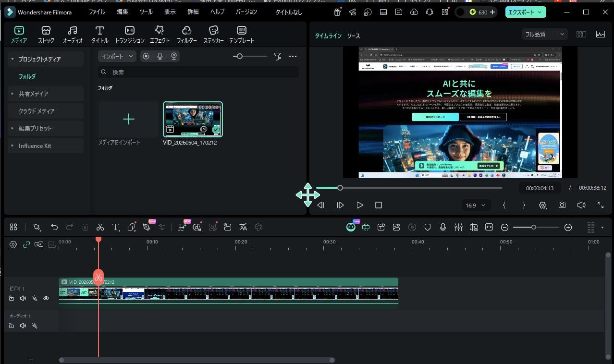Stop the preview playback
Image resolution: width=614 pixels, height=364 pixels.
pyautogui.click(x=379, y=205)
